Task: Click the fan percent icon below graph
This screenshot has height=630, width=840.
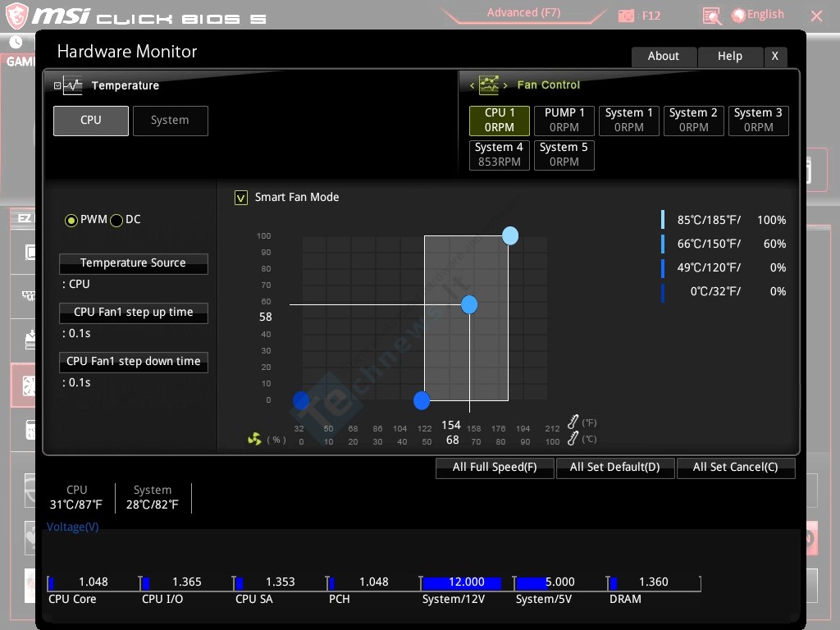Action: coord(254,440)
